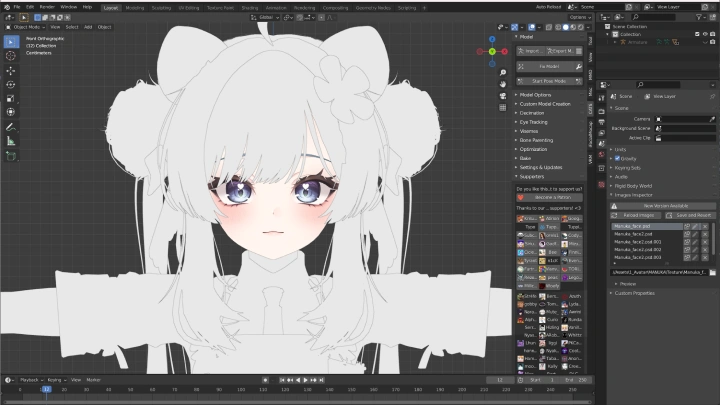The width and height of the screenshot is (720, 405).
Task: Toggle viewport overlays button
Action: click(x=531, y=27)
